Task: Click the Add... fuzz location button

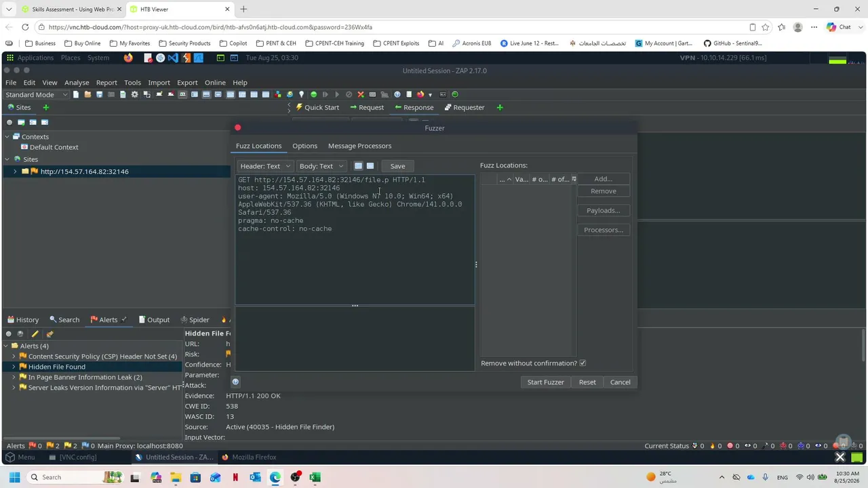Action: [x=604, y=179]
